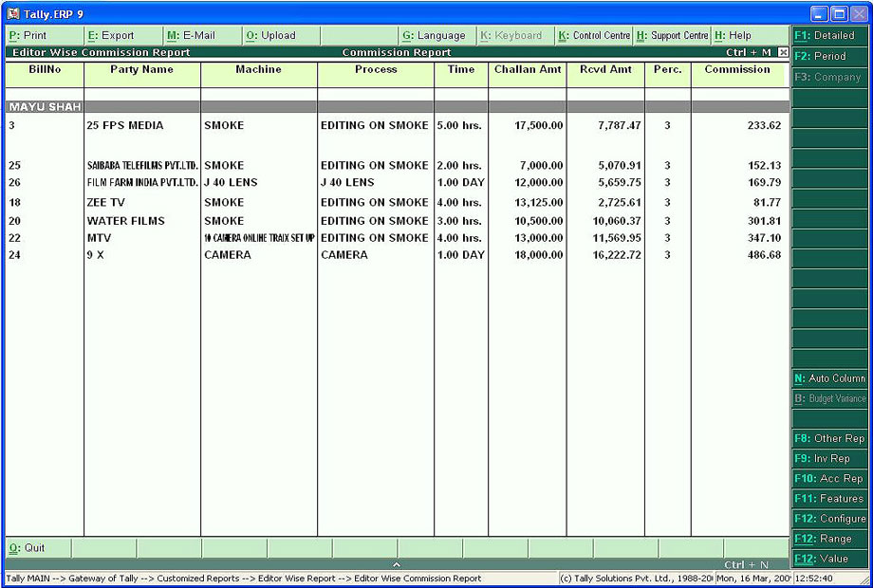Viewport: 873px width, 588px height.
Task: Click the F12: Range button
Action: pos(829,539)
